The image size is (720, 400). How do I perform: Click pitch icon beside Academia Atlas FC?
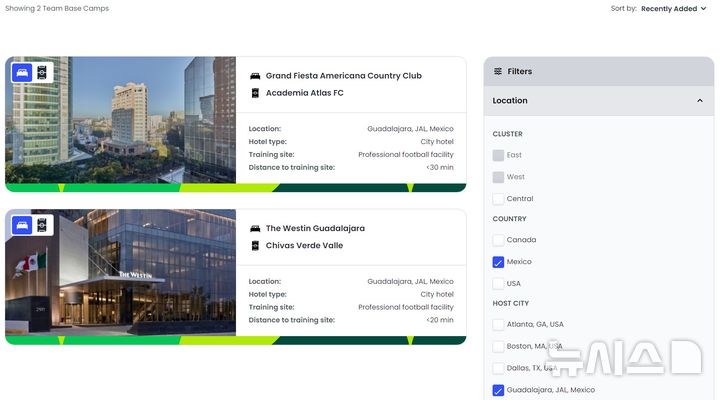pos(255,93)
